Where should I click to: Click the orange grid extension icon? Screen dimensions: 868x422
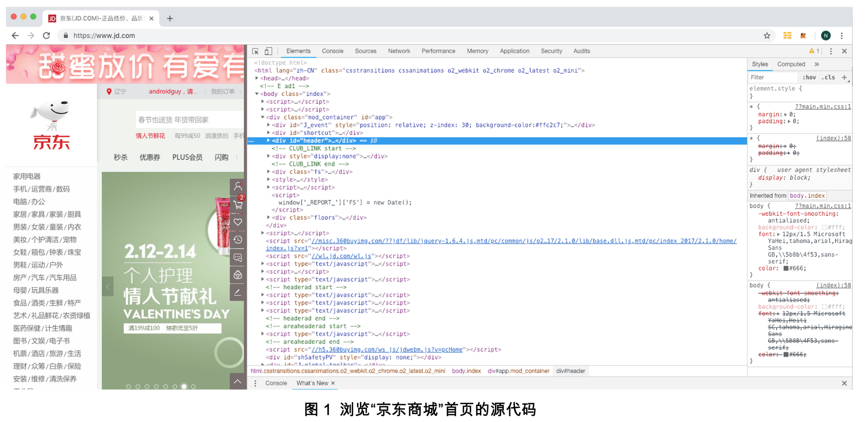pos(788,35)
